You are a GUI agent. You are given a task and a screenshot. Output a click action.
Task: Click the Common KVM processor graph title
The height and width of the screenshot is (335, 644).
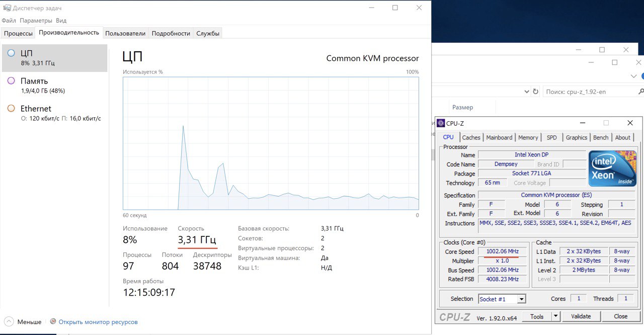tap(373, 58)
